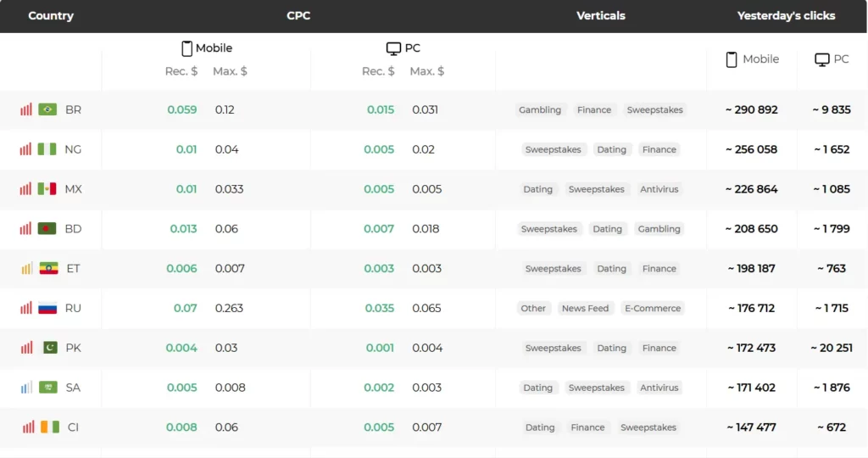Click the yellow traffic bars icon beside ET
Viewport: 868px width, 458px height.
click(26, 268)
